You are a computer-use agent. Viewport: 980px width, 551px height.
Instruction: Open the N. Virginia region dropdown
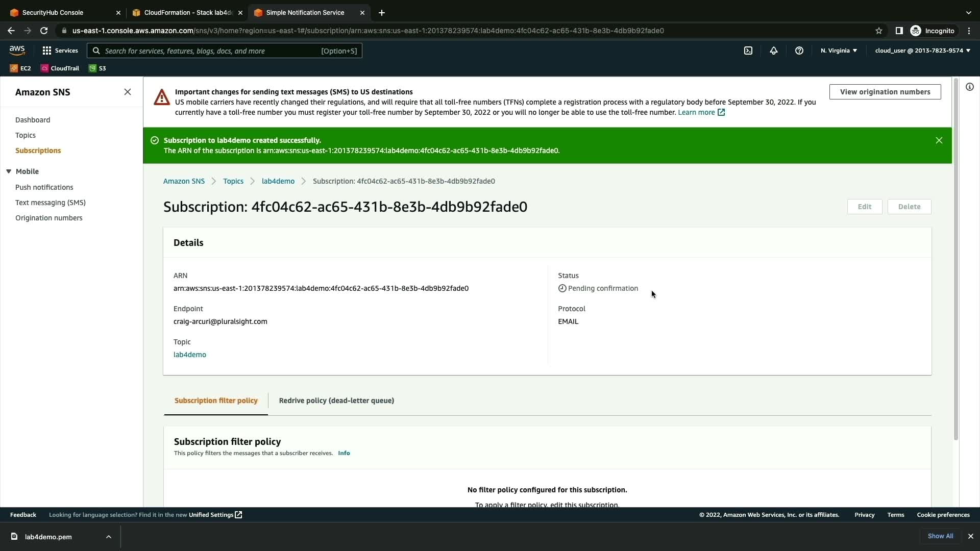click(839, 51)
